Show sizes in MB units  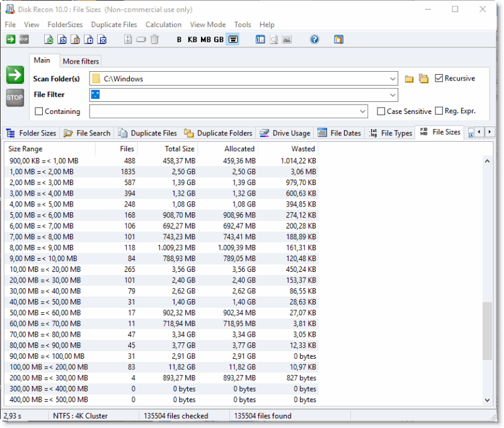(x=206, y=40)
